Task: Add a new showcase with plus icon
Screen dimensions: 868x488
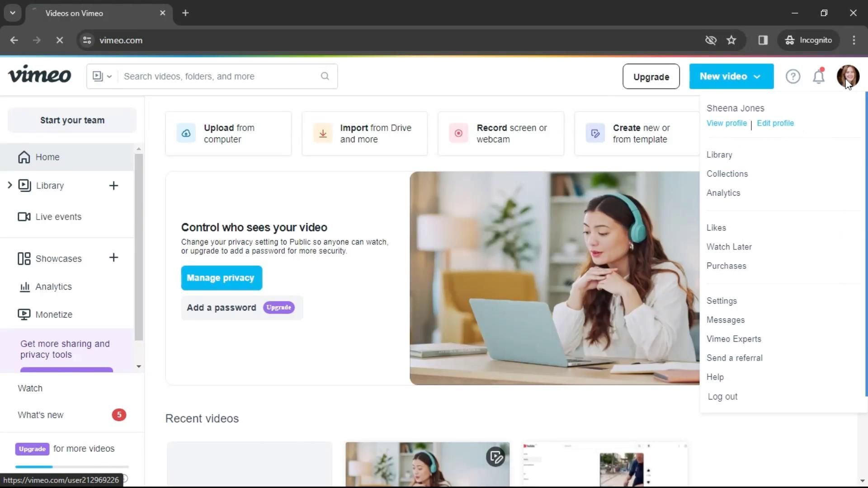Action: click(x=113, y=258)
